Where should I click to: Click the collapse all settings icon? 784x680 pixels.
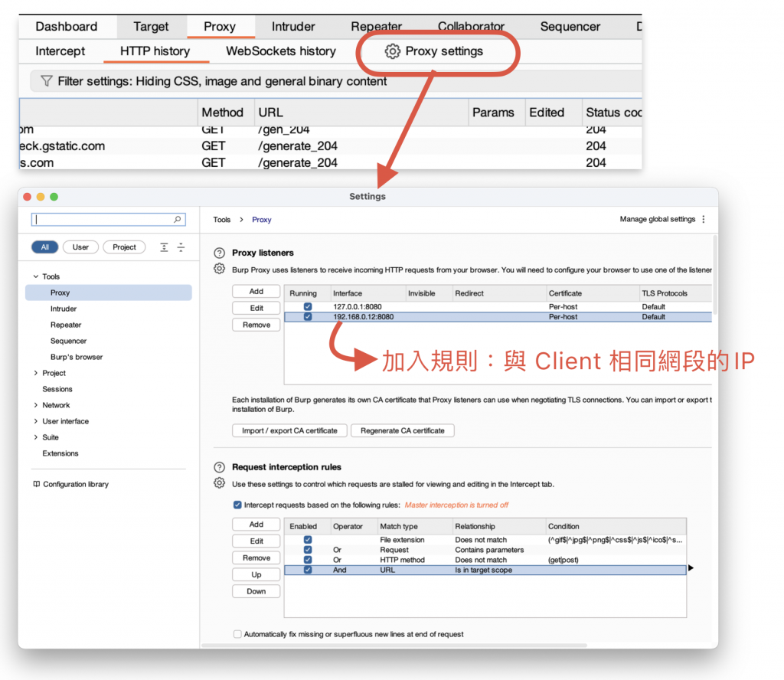tap(181, 247)
